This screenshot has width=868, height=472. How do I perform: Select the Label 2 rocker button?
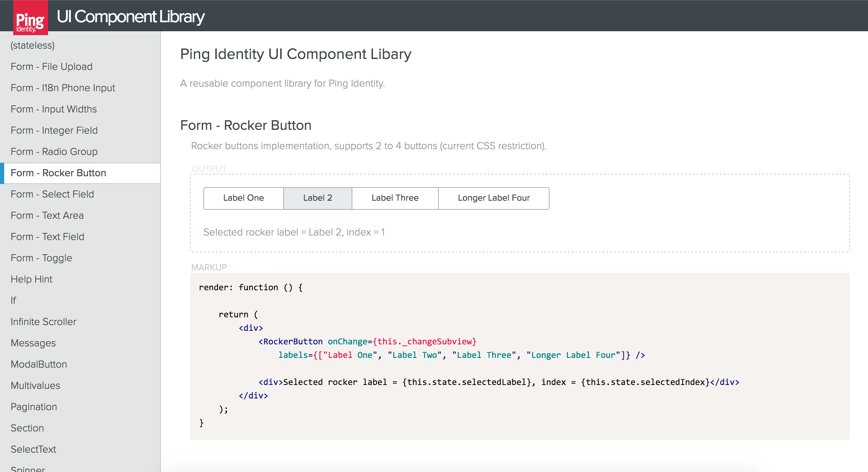[x=317, y=198]
